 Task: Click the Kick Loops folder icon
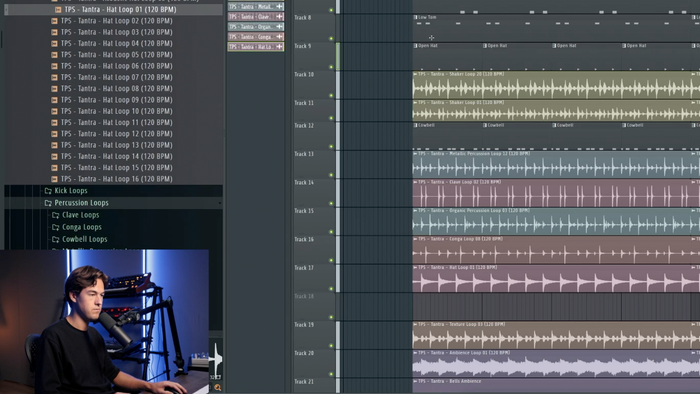[x=48, y=191]
